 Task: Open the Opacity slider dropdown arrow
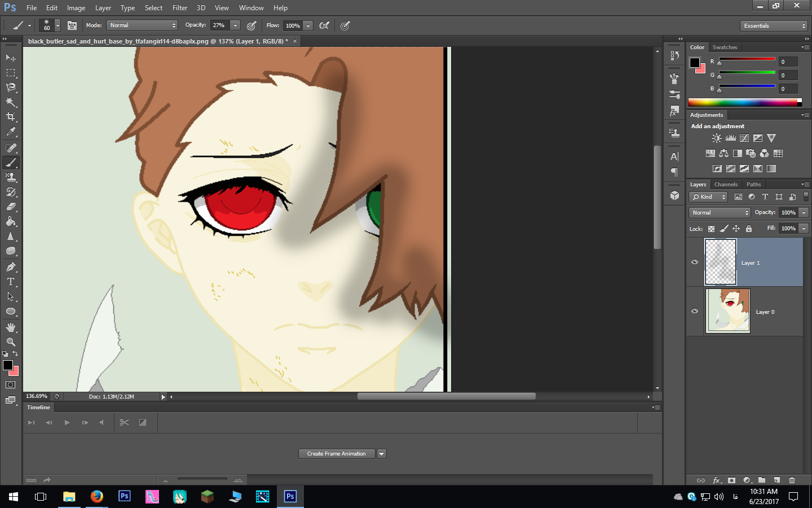click(235, 25)
